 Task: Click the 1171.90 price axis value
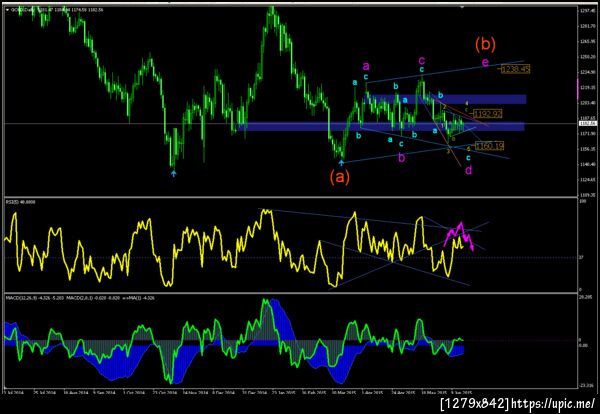pos(587,134)
